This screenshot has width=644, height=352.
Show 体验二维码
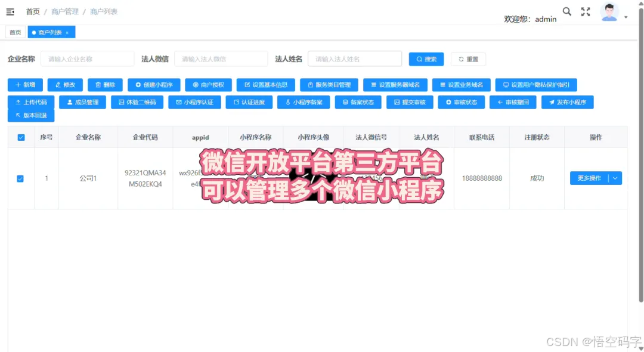[137, 102]
